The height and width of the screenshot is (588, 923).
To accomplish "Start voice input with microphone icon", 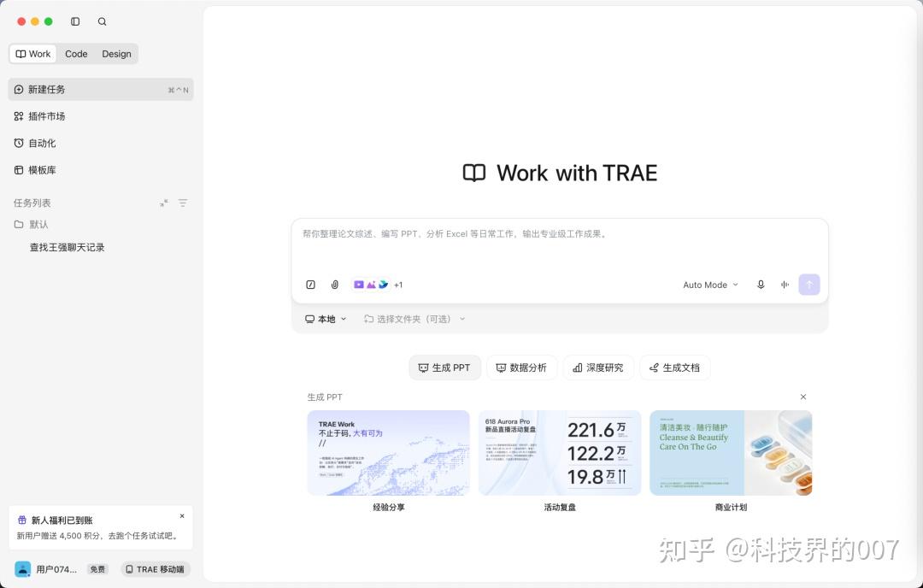I will click(761, 285).
